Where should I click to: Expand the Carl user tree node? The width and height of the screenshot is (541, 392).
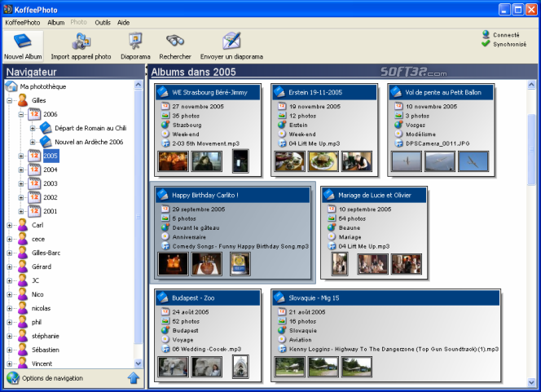point(10,225)
